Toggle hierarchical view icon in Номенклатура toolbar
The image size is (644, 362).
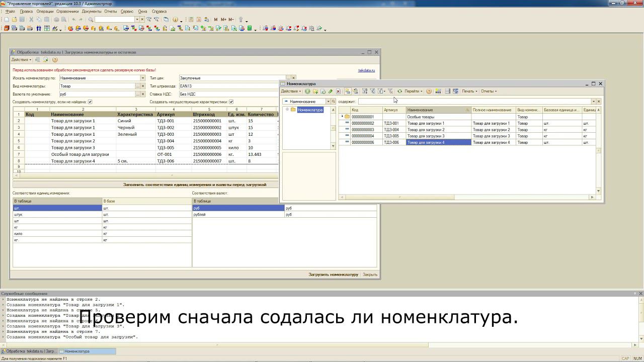tap(347, 92)
